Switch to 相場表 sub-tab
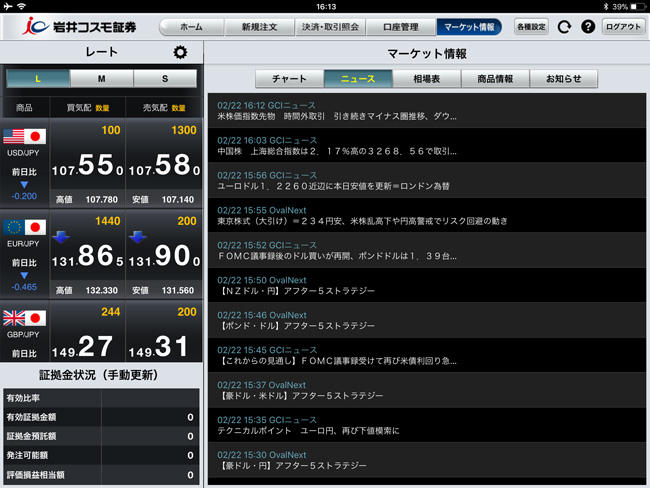 [x=427, y=79]
